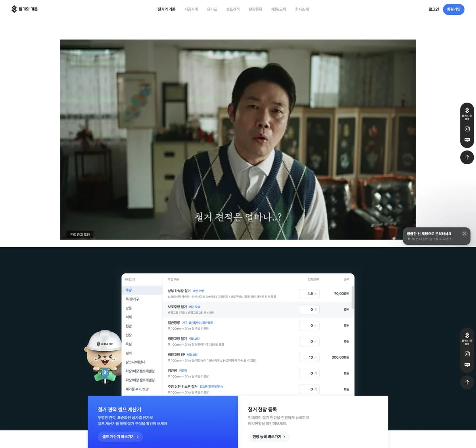476x448 pixels.
Task: Click upper scroll-to-top arrow button
Action: 467,157
